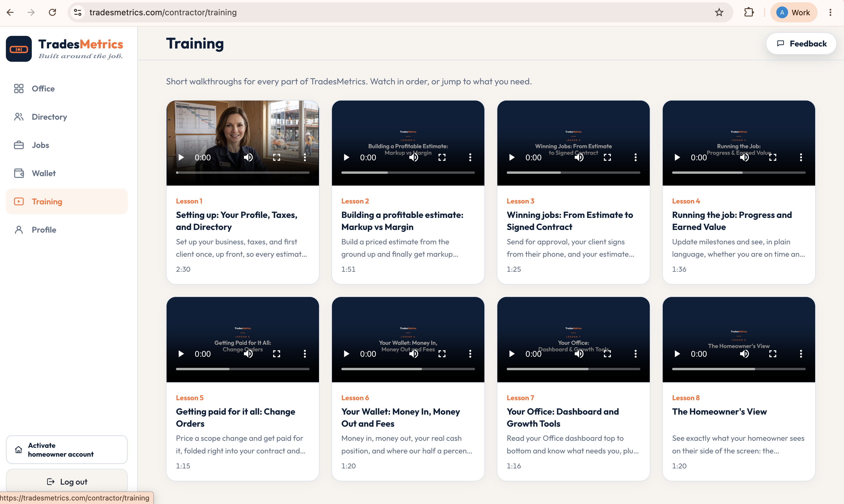Image resolution: width=844 pixels, height=504 pixels.
Task: Open the Work profile menu
Action: (x=794, y=13)
